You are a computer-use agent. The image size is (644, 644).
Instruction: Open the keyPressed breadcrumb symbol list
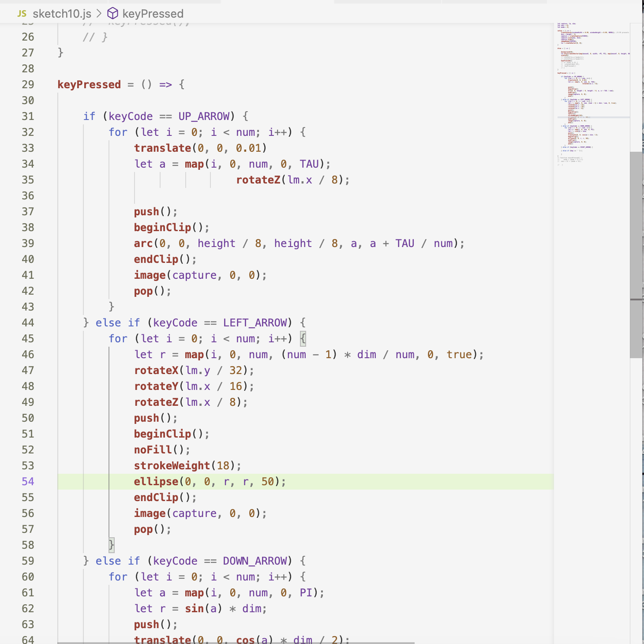pos(154,13)
